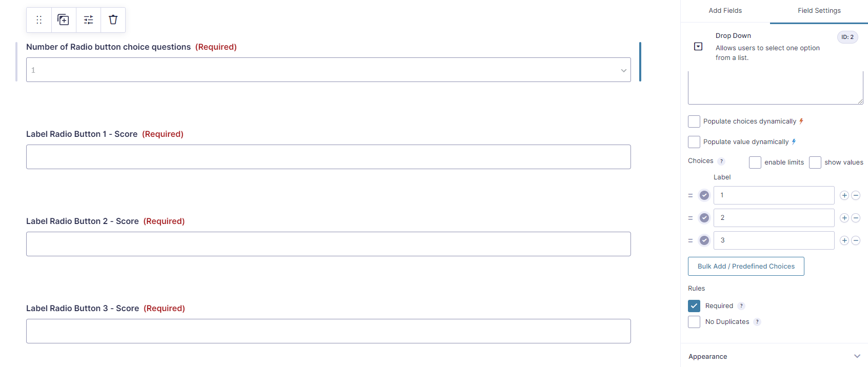Click the Drop Down field type icon
This screenshot has height=367, width=868.
coord(698,46)
